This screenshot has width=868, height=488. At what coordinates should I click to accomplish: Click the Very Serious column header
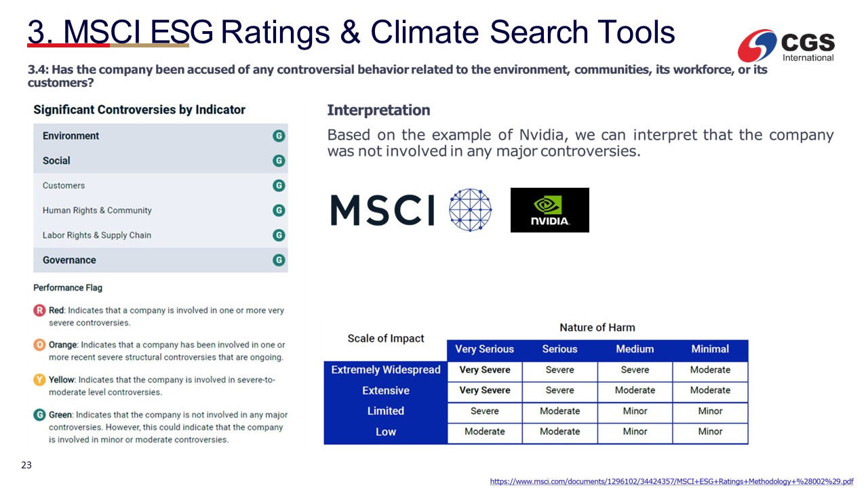coord(484,350)
